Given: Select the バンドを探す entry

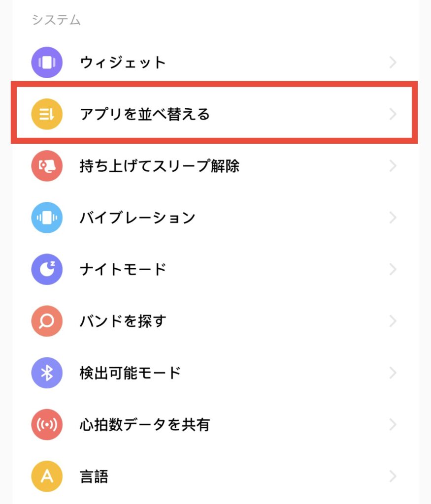Looking at the screenshot, I should tap(216, 321).
